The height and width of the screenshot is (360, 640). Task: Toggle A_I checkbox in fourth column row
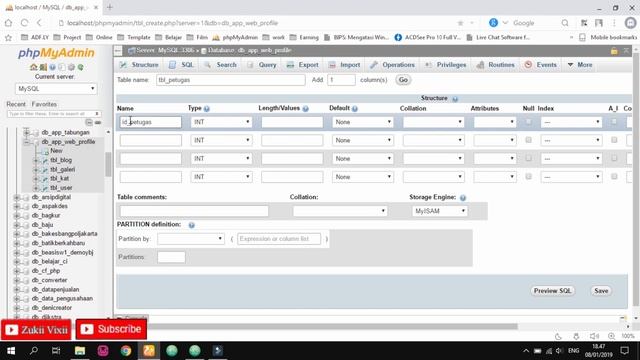point(614,176)
